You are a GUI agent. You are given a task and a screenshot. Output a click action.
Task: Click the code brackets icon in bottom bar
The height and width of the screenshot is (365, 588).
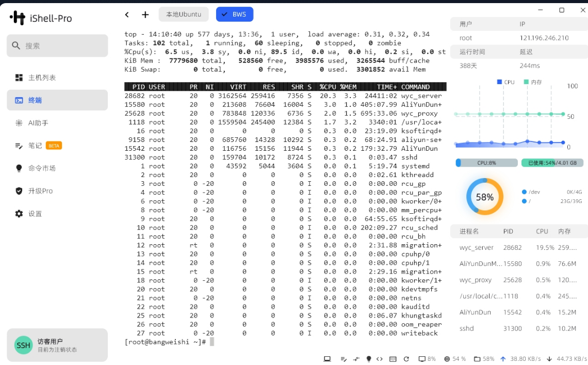coord(380,359)
